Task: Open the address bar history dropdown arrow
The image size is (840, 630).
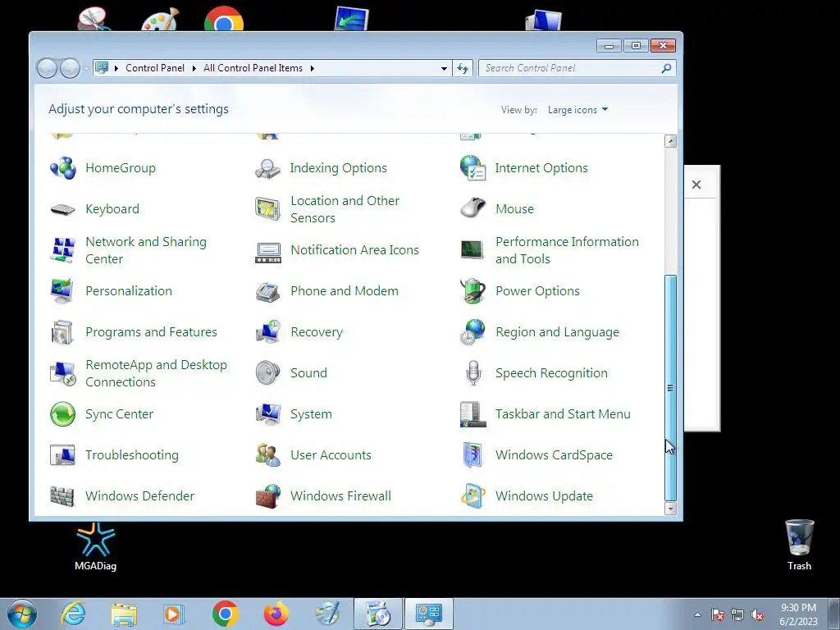Action: [x=444, y=69]
